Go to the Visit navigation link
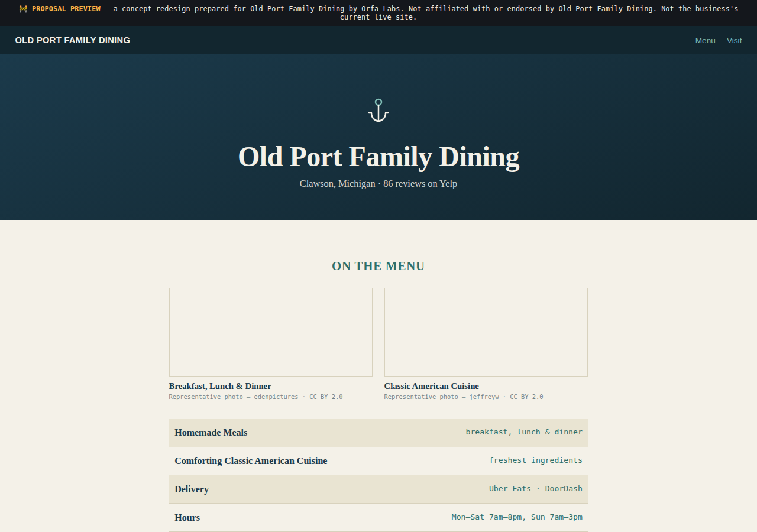757x532 pixels. point(735,40)
